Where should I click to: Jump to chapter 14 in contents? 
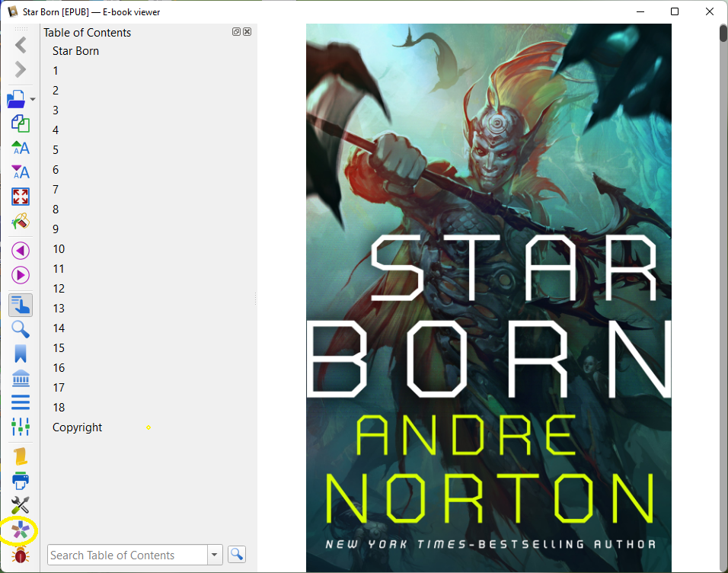click(59, 328)
